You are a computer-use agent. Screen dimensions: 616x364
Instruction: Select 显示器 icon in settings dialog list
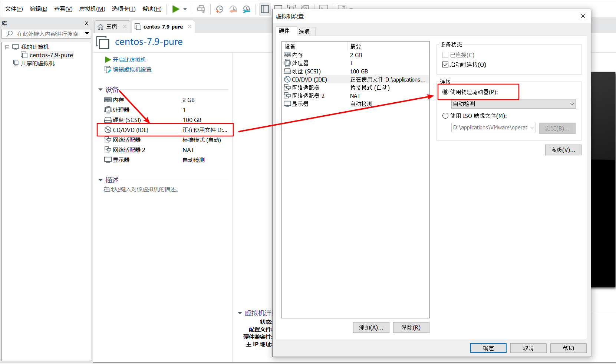287,104
